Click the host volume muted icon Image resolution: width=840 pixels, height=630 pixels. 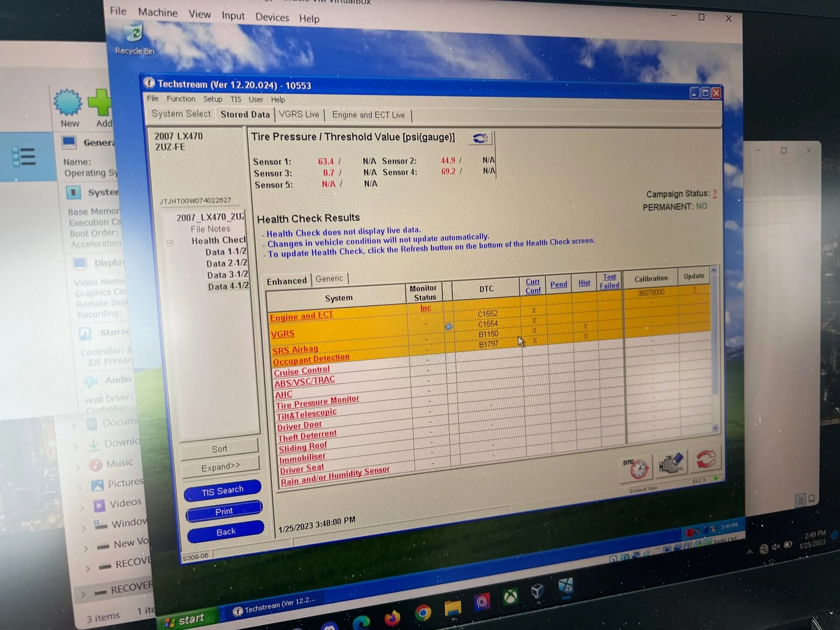click(x=776, y=547)
